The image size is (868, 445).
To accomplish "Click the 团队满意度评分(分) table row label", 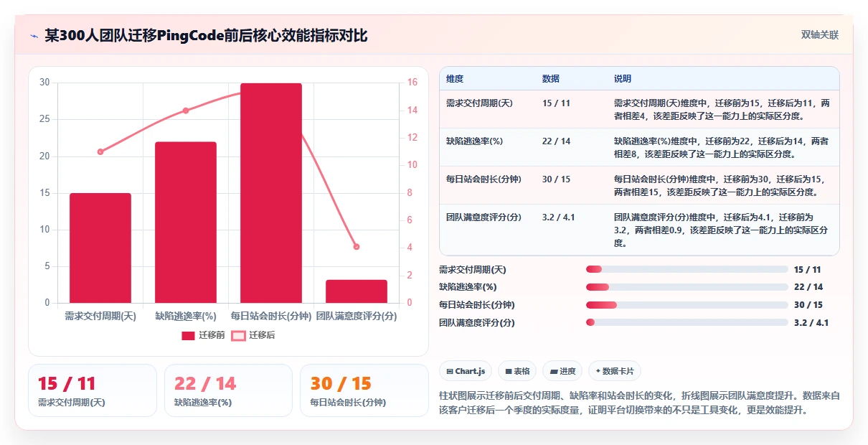I will (x=483, y=217).
